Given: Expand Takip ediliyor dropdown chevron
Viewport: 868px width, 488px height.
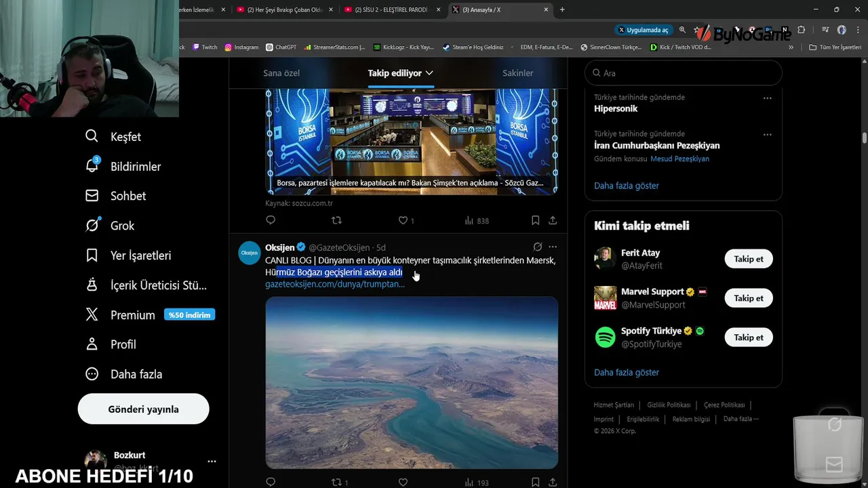Looking at the screenshot, I should click(x=429, y=73).
